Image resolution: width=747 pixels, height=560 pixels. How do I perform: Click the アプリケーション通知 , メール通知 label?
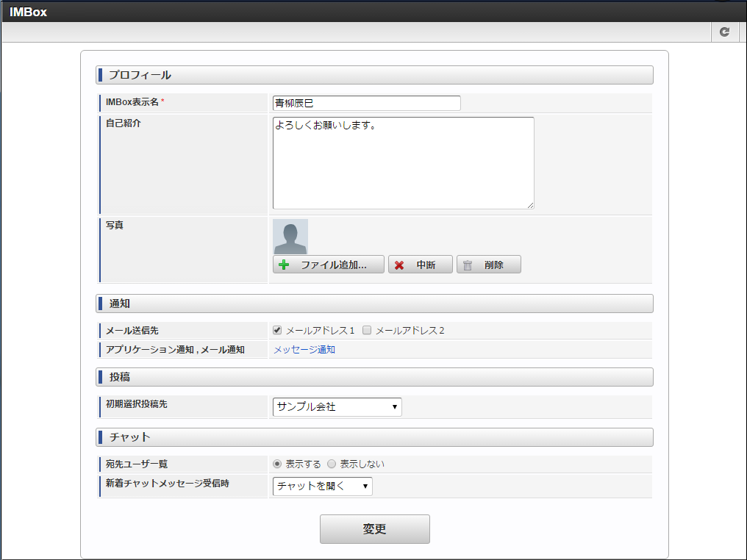click(175, 350)
